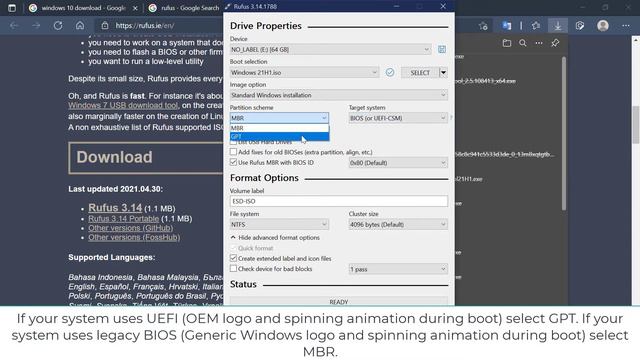
Task: Open the File system dropdown
Action: (x=279, y=224)
